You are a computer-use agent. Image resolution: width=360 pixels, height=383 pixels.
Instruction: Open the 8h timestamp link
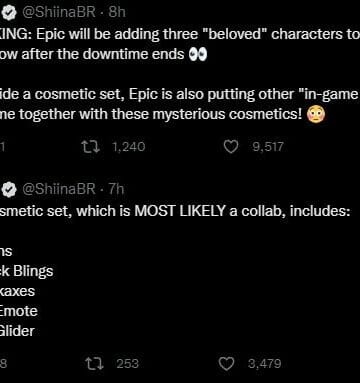click(x=117, y=12)
